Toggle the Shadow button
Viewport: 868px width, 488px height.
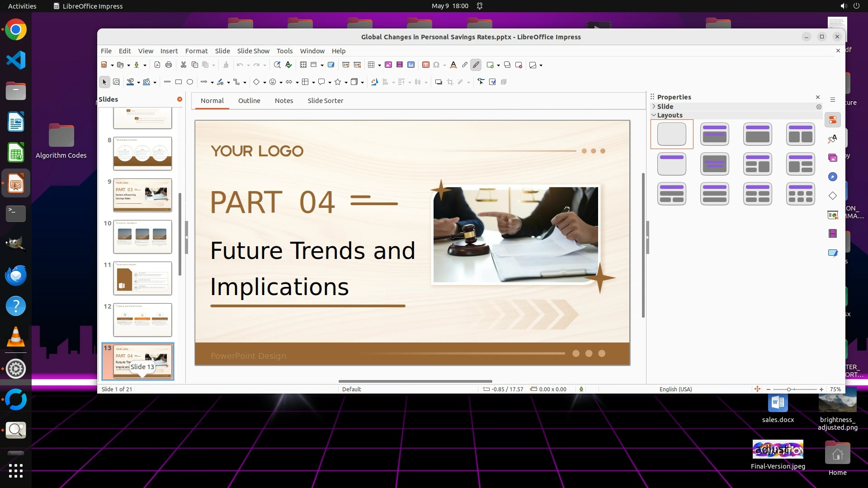pos(438,82)
